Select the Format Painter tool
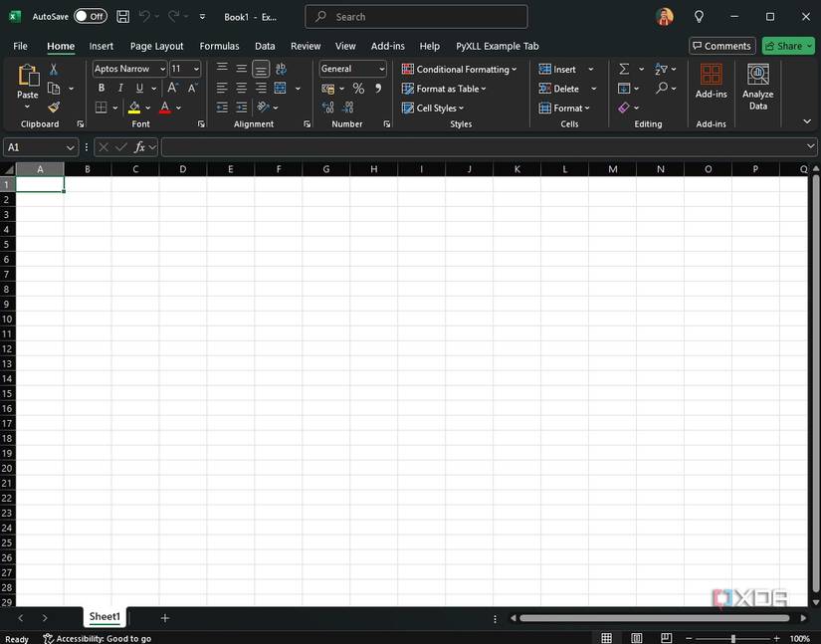Viewport: 821px width, 644px height. (x=54, y=107)
